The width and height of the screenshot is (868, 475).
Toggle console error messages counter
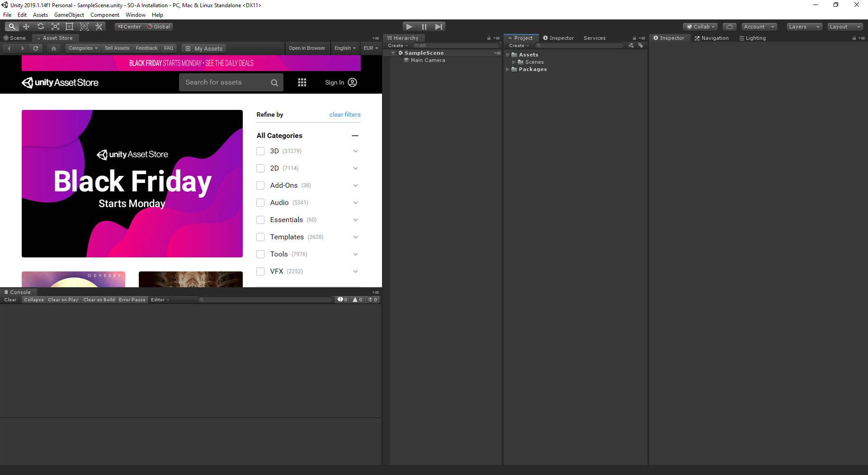(372, 299)
